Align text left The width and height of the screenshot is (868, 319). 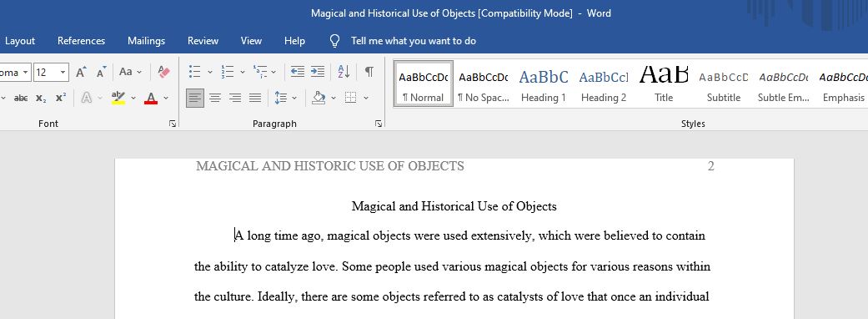[195, 99]
